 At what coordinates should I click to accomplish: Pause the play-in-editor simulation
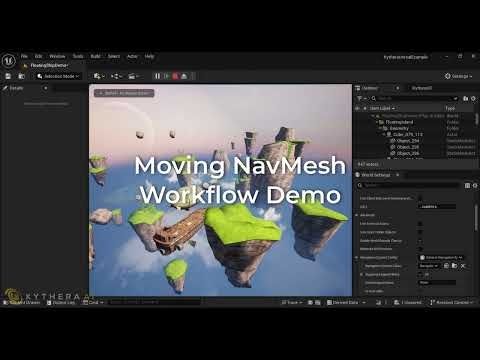[158, 76]
